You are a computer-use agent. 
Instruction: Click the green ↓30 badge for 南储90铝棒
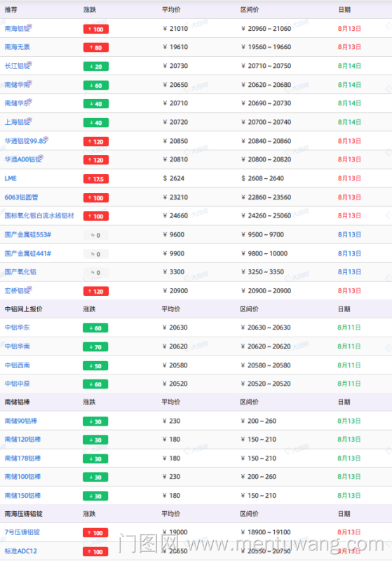95,421
